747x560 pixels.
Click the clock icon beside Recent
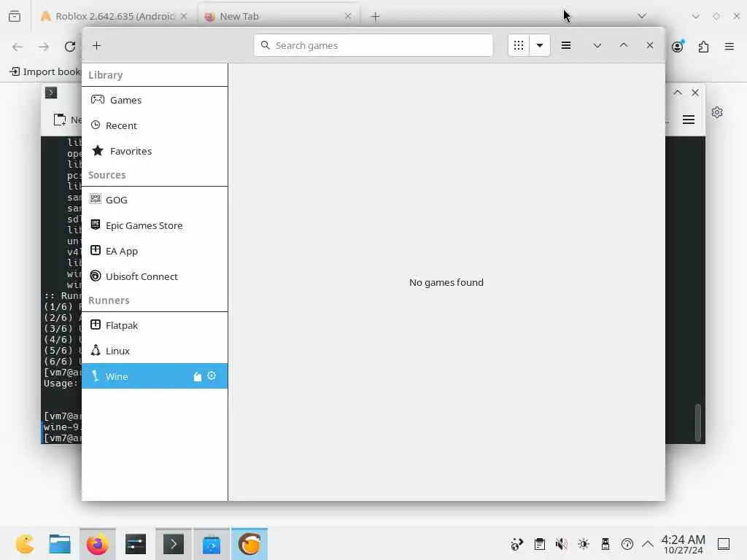coord(96,125)
